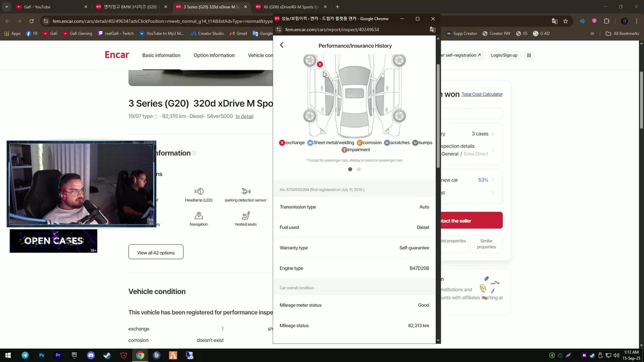Click the webcam overlay video
The width and height of the screenshot is (644, 362).
tap(82, 184)
